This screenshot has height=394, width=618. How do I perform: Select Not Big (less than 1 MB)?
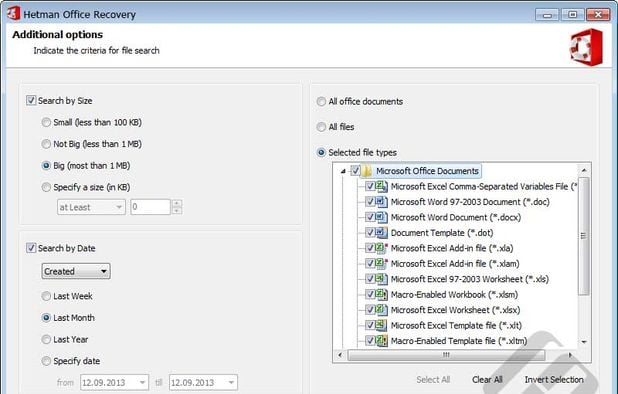[x=46, y=144]
